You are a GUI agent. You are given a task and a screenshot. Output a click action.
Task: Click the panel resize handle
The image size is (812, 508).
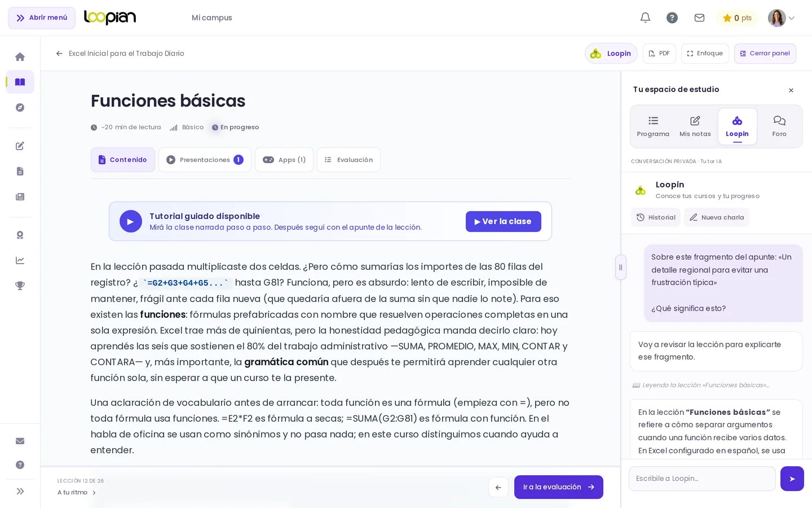[621, 268]
